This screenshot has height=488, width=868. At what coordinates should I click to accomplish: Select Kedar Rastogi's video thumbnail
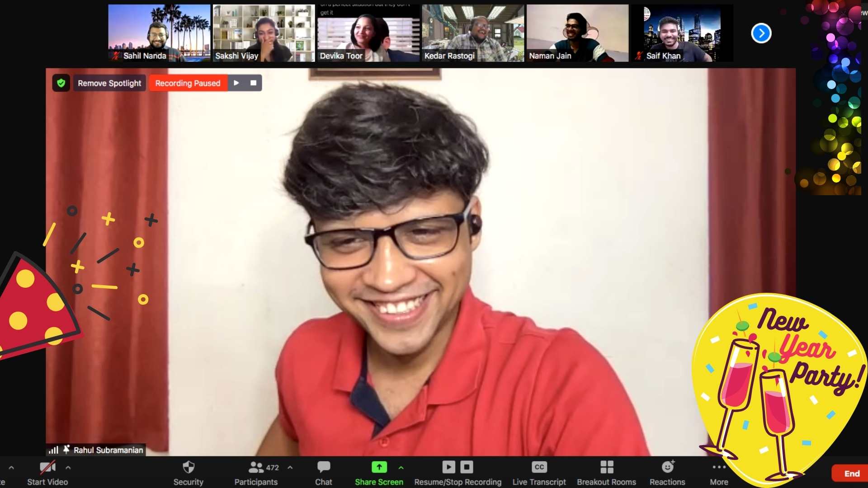473,33
